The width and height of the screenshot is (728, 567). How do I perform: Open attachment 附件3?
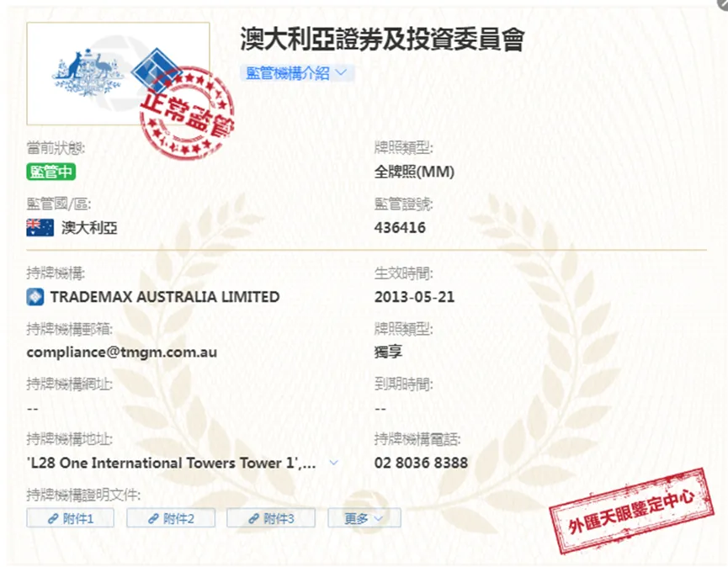271,518
